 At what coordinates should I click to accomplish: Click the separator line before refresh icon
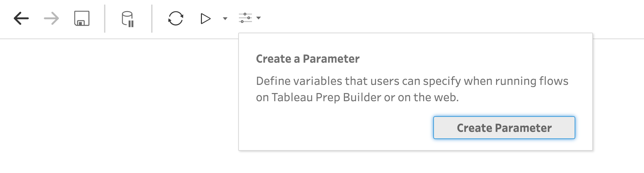pos(152,19)
